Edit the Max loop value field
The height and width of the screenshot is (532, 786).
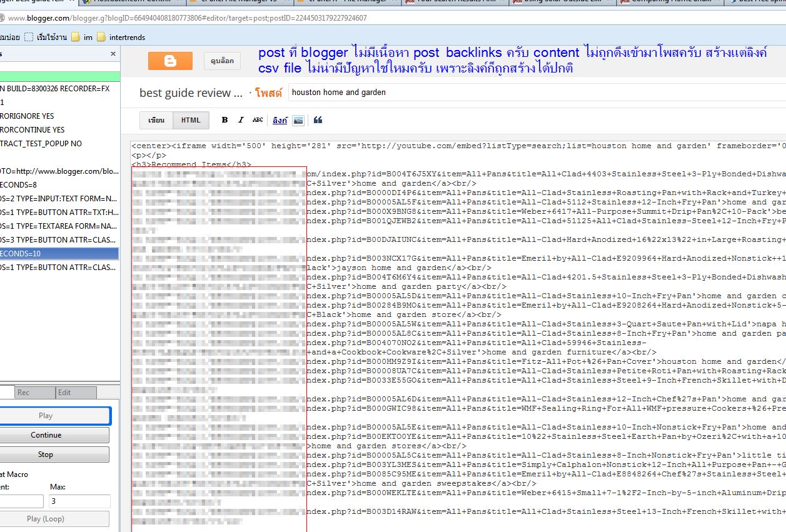tap(79, 501)
